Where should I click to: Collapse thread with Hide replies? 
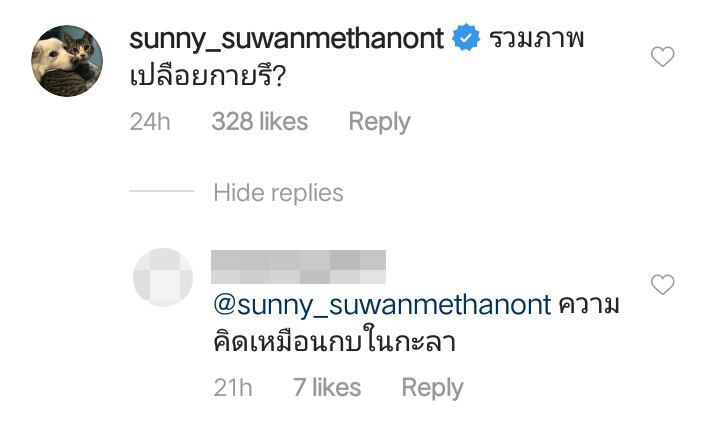pos(278,192)
